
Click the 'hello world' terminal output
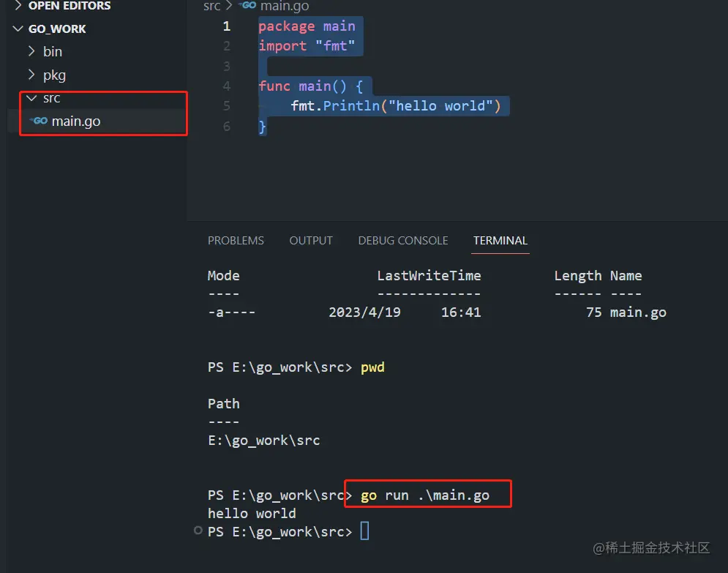252,514
